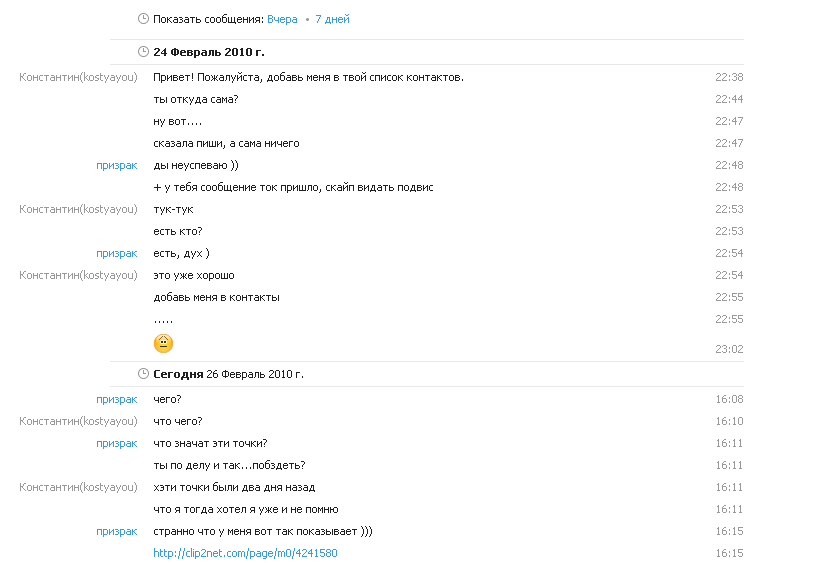Click the yellow smiley emoticon message
Image resolution: width=834 pixels, height=563 pixels.
[163, 344]
